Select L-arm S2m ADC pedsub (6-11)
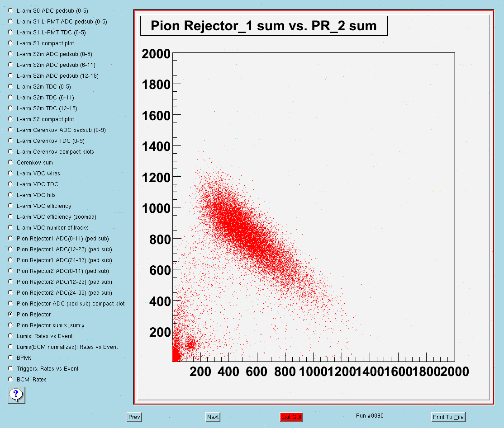This screenshot has height=428, width=504. (x=10, y=65)
